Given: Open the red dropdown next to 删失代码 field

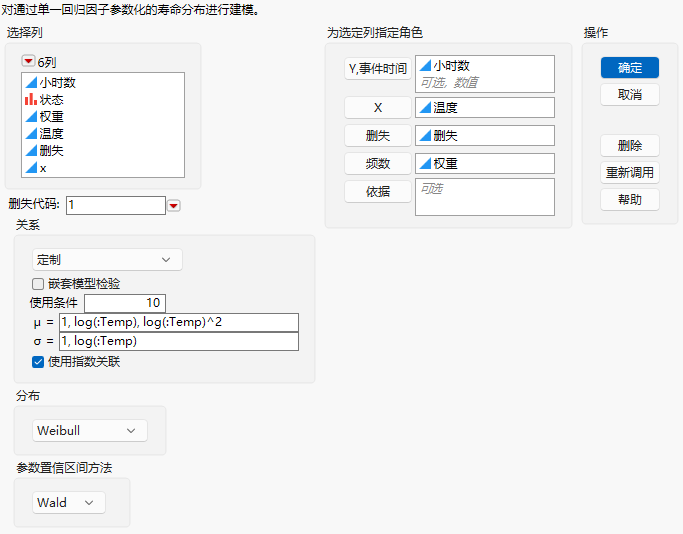Looking at the screenshot, I should (174, 206).
